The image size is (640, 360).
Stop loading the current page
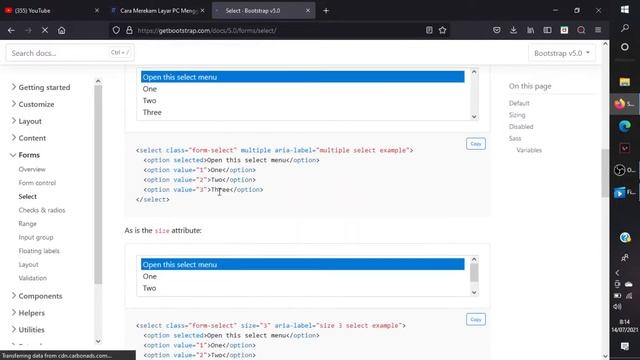click(x=45, y=30)
